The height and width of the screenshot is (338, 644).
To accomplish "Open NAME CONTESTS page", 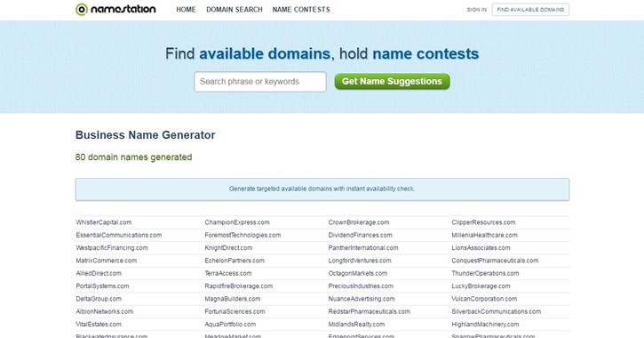I will point(301,10).
